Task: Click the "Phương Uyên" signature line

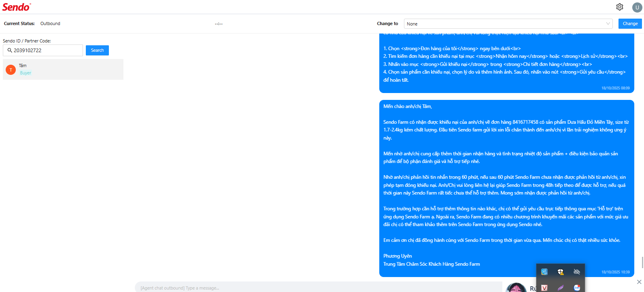Action: (x=397, y=256)
